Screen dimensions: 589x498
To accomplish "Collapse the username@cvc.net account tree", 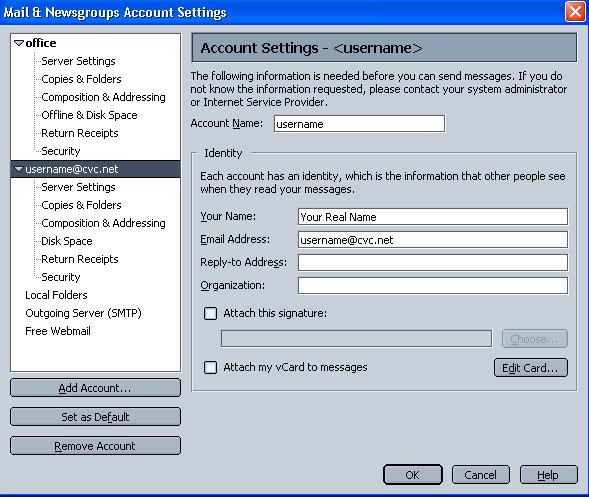I will [19, 169].
